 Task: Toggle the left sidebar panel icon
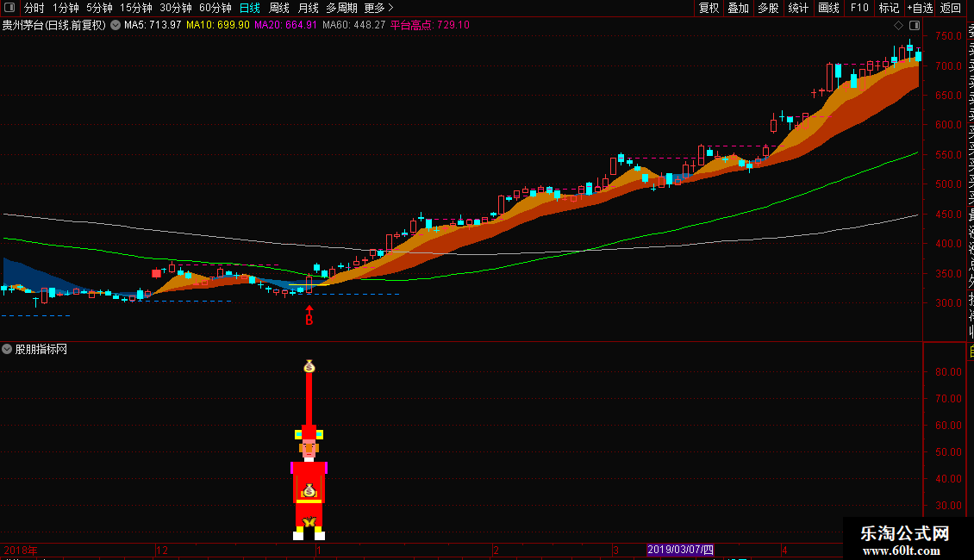coord(9,8)
